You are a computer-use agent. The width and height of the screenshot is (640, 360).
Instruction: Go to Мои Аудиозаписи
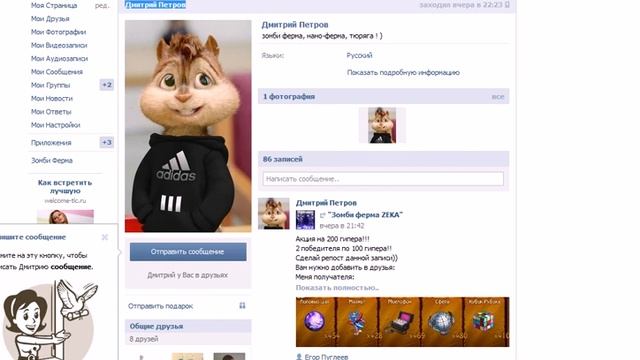(x=59, y=58)
